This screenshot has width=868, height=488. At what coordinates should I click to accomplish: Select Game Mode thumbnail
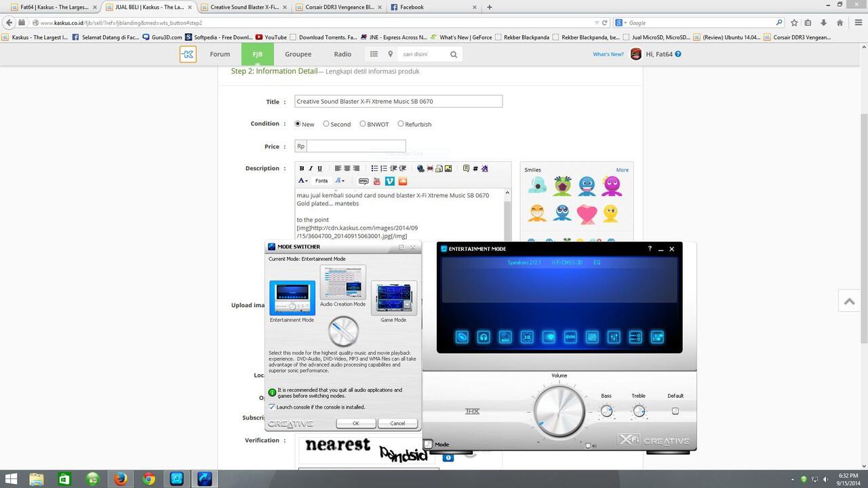pos(393,298)
